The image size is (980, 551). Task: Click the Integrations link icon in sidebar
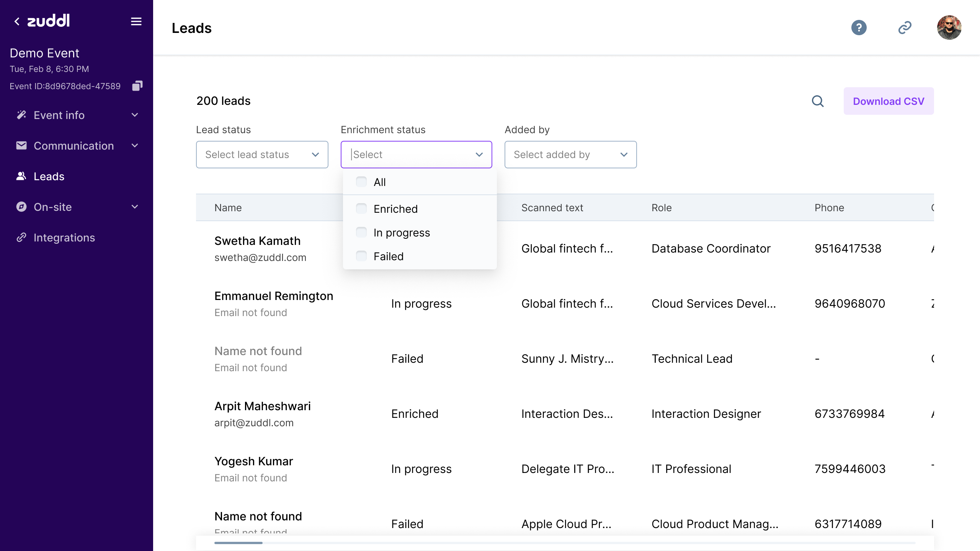[x=21, y=238]
